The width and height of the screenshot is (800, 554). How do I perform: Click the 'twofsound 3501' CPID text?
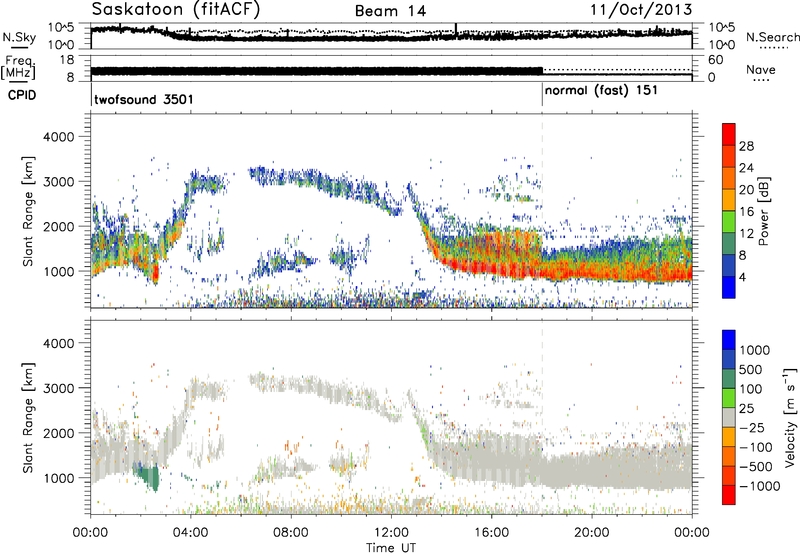point(144,99)
